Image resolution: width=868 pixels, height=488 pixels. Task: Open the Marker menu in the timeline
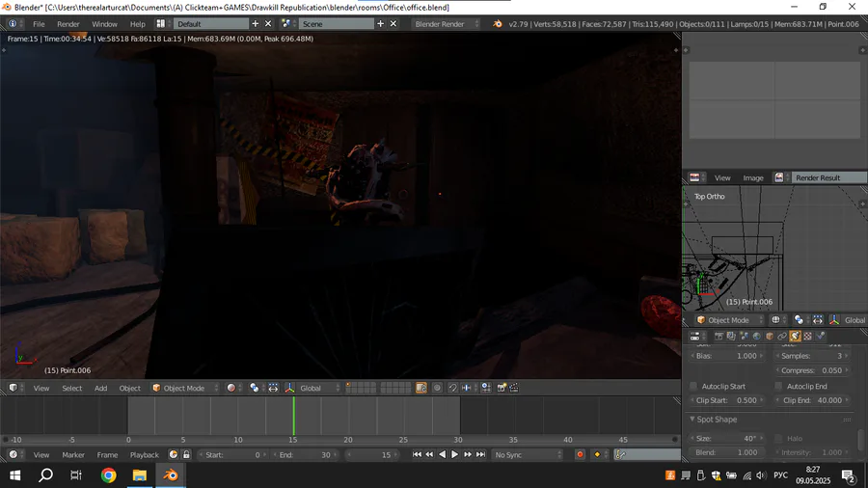coord(73,455)
